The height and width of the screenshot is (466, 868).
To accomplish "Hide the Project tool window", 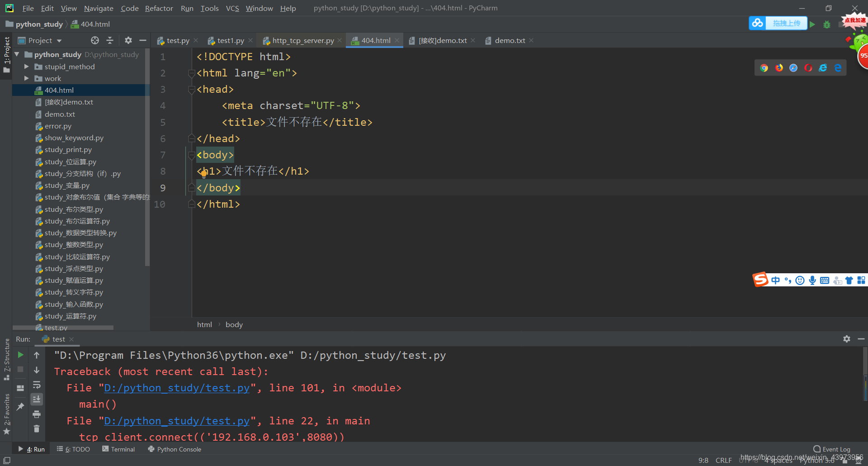I will pyautogui.click(x=143, y=40).
